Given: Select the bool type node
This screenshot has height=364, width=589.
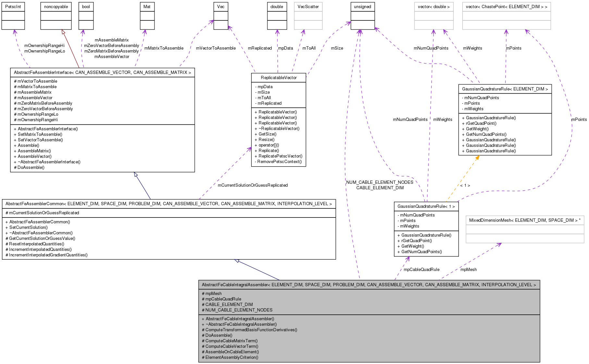Looking at the screenshot, I should coord(86,16).
